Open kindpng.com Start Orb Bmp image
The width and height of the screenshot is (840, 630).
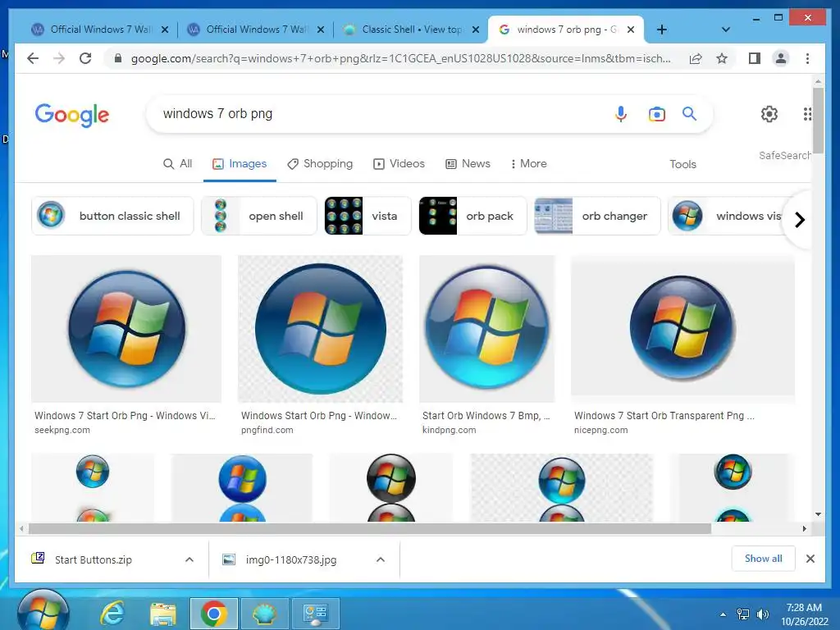click(486, 328)
